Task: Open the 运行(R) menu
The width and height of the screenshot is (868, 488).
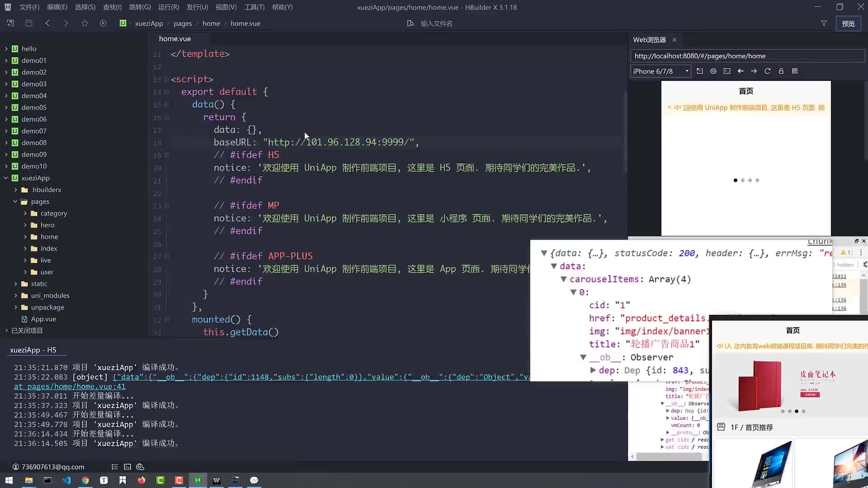Action: point(169,7)
